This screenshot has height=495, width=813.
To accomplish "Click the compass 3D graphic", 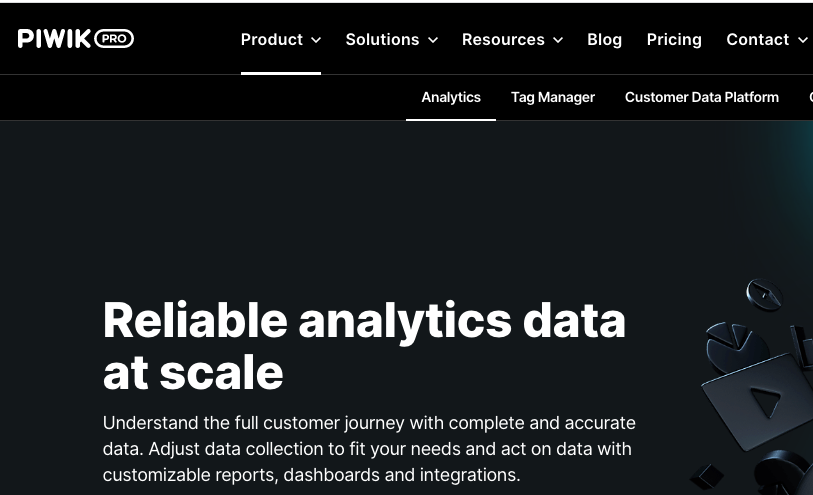I will (764, 294).
